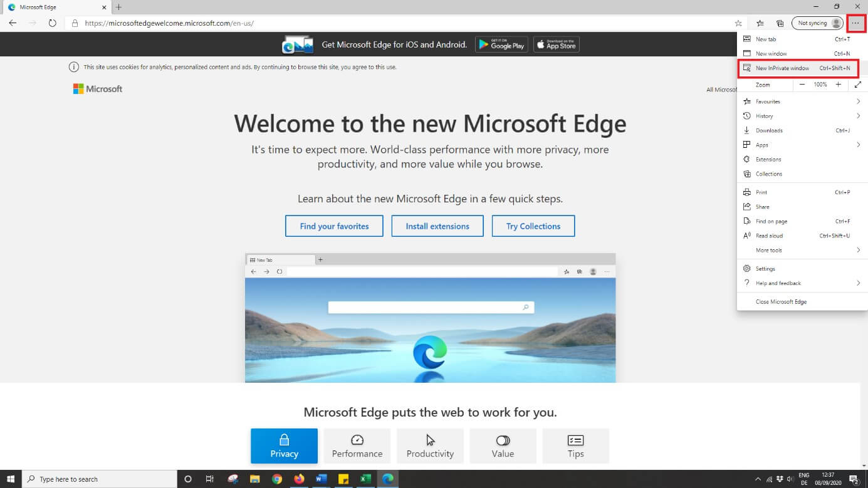The width and height of the screenshot is (868, 488).
Task: Click the Settings and more ellipsis button
Action: pos(856,23)
